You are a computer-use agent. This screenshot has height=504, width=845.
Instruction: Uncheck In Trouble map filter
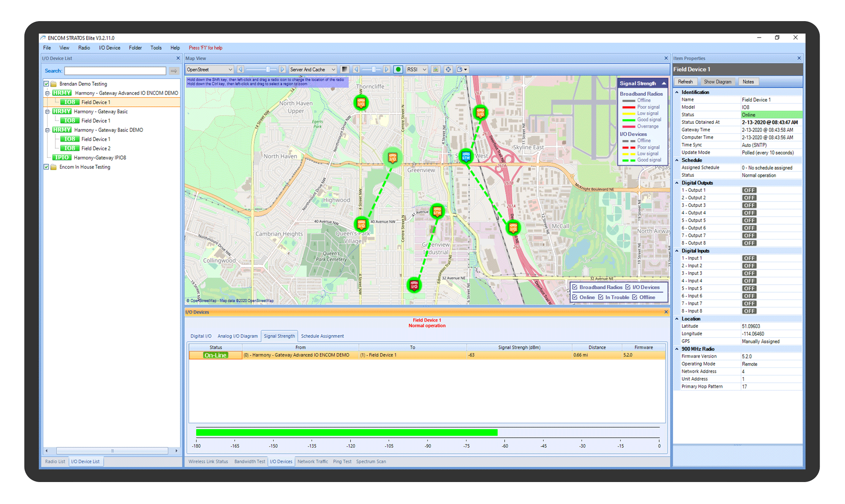(x=601, y=297)
